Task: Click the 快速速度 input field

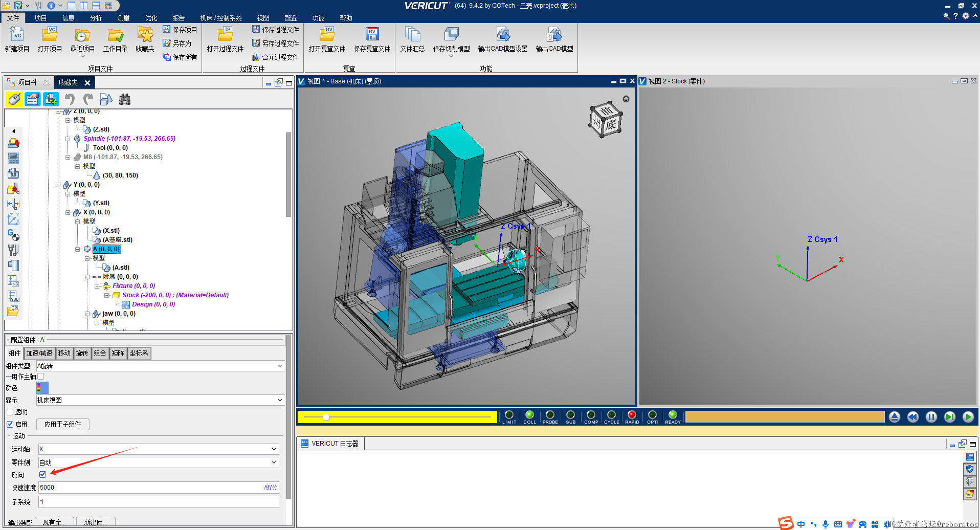Action: click(x=159, y=488)
